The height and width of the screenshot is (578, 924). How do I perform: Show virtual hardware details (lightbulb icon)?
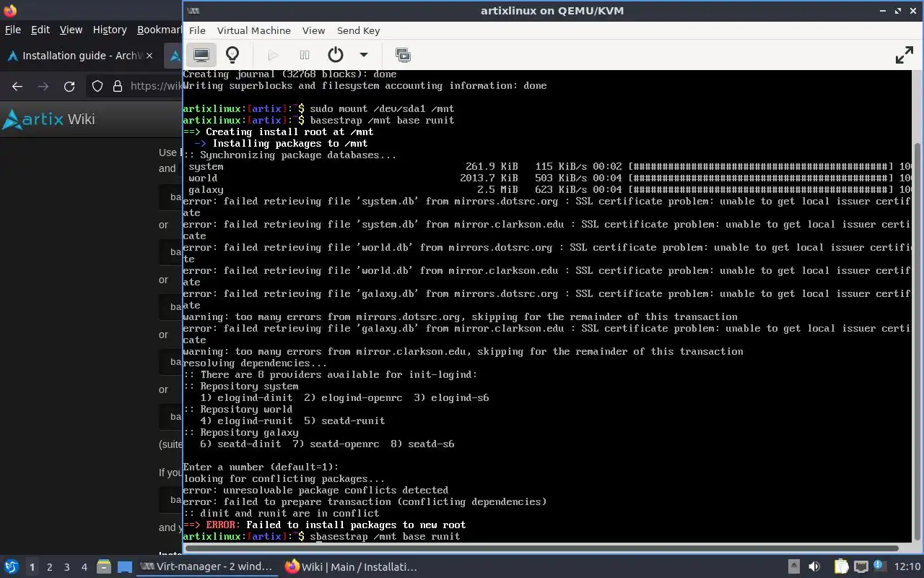[x=232, y=55]
